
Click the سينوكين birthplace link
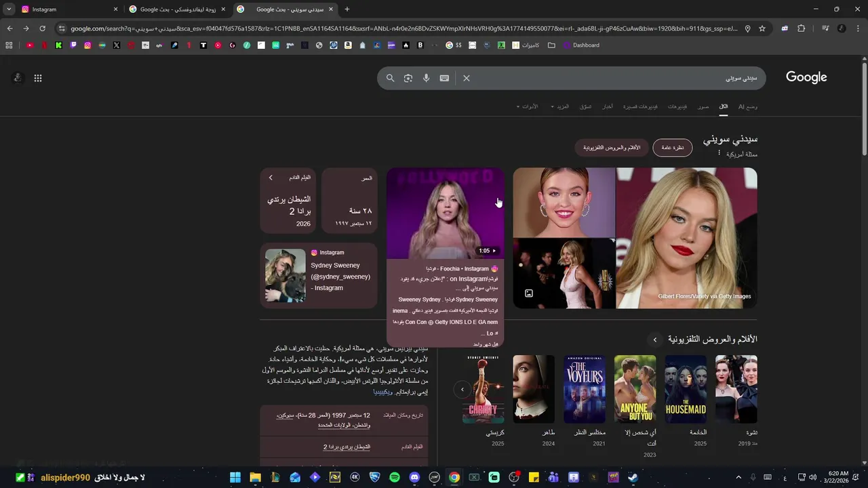(285, 415)
